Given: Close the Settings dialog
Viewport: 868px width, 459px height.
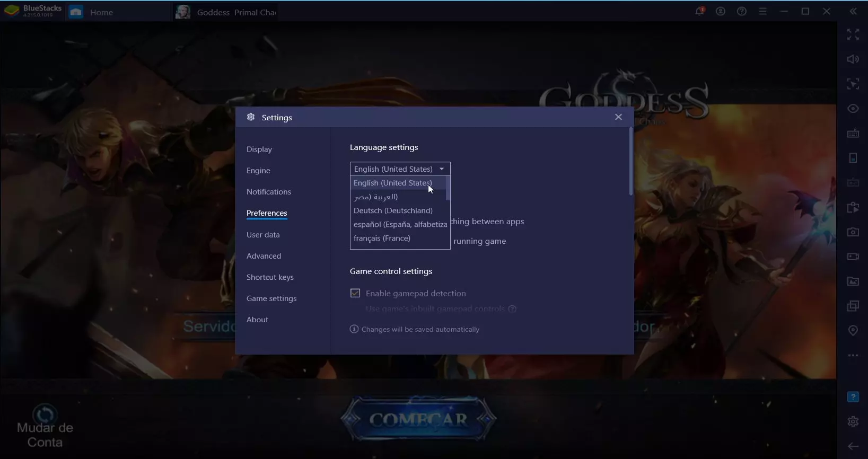Looking at the screenshot, I should [618, 117].
